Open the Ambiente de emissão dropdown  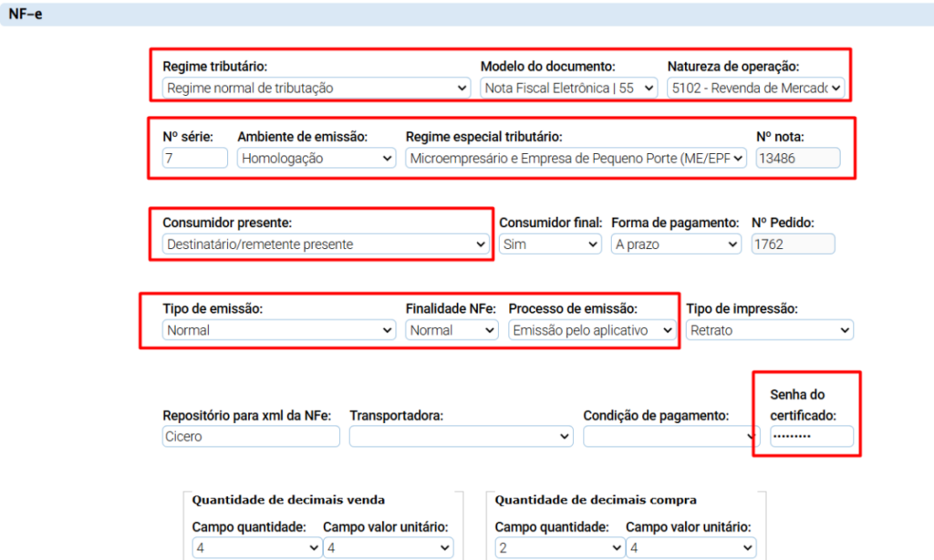[x=317, y=158]
